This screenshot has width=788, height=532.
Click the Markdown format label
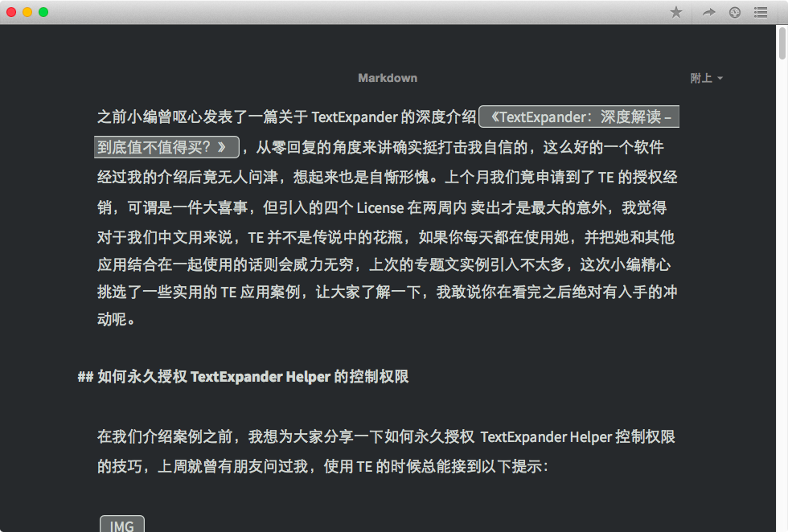click(388, 78)
